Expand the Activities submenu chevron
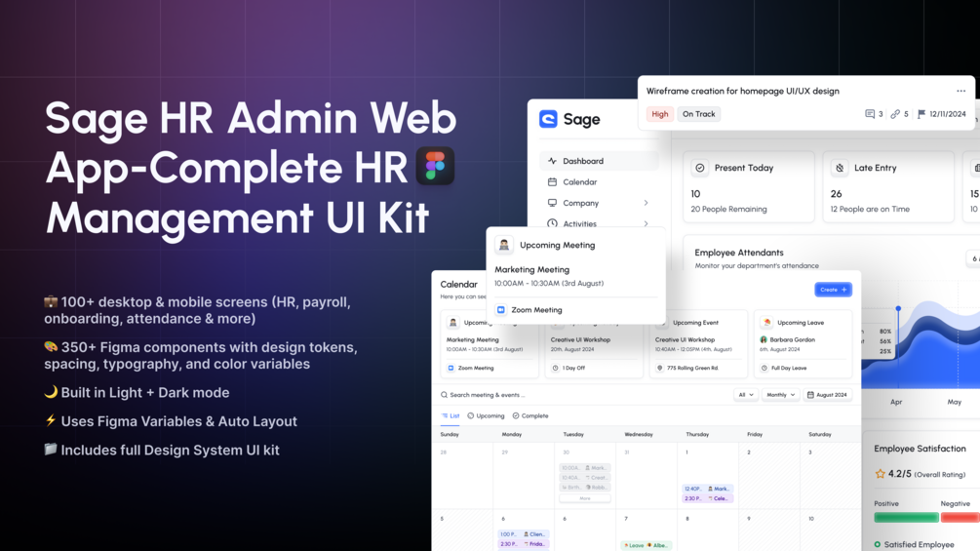The width and height of the screenshot is (980, 551). tap(646, 223)
